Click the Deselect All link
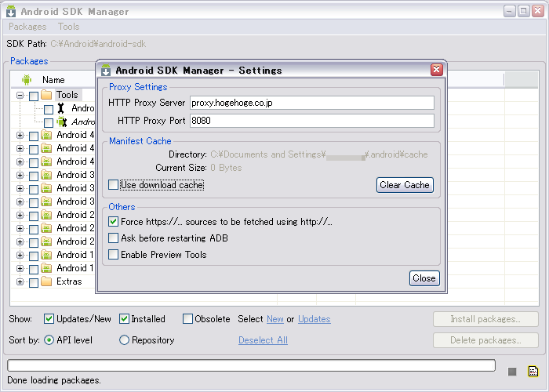The height and width of the screenshot is (392, 549). click(x=263, y=340)
